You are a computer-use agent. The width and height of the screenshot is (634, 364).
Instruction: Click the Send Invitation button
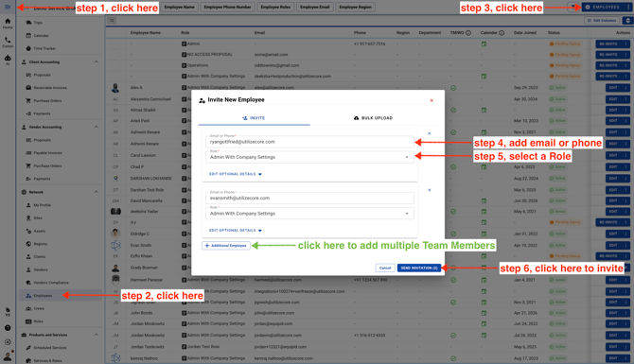pos(419,268)
